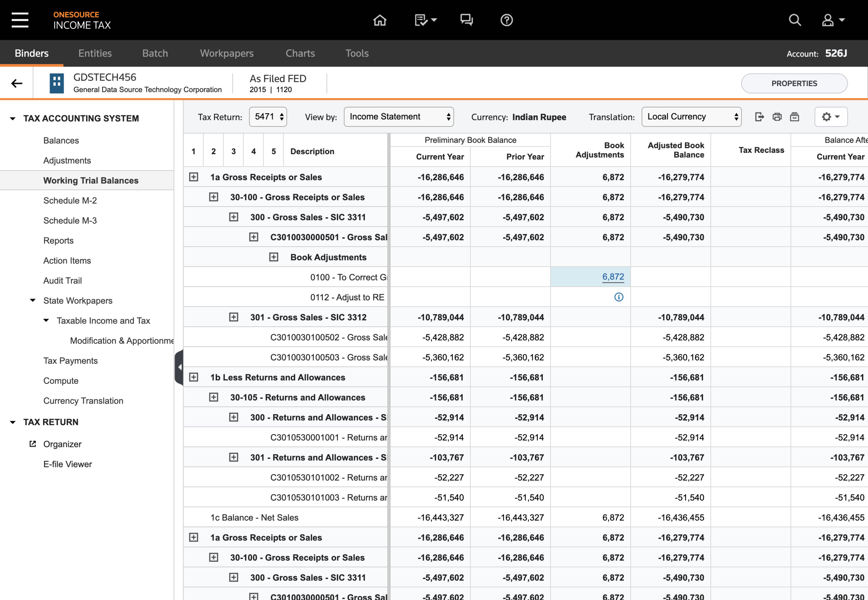
Task: Switch to the Entities tab
Action: tap(95, 53)
